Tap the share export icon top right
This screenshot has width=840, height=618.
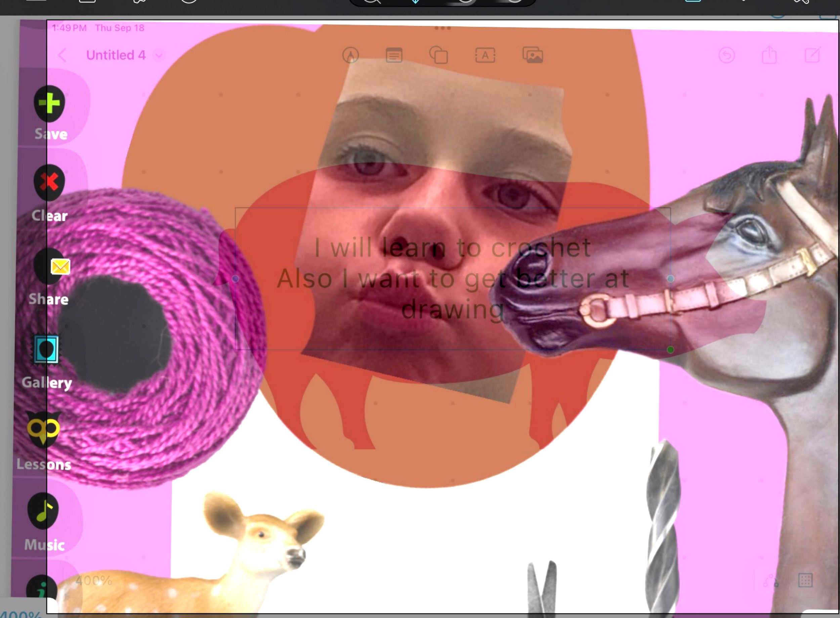pos(769,55)
